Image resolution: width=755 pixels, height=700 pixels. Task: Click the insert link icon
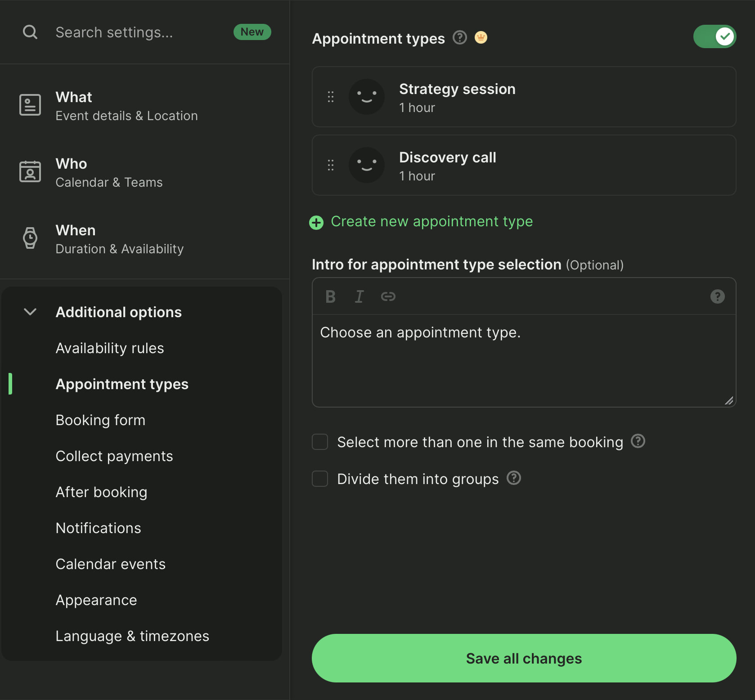[388, 296]
